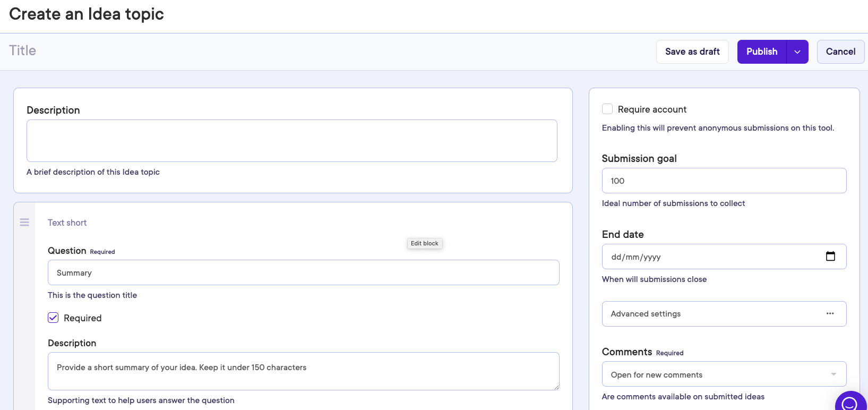Focus the topic Description text box
This screenshot has height=410, width=868.
(291, 141)
